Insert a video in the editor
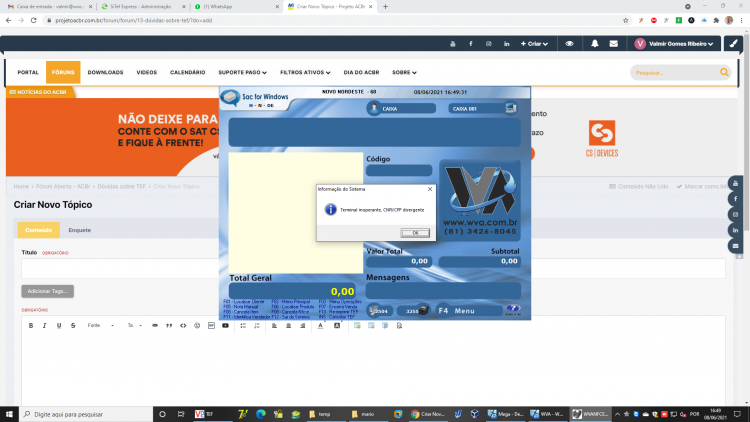This screenshot has height=422, width=750. pos(225,325)
